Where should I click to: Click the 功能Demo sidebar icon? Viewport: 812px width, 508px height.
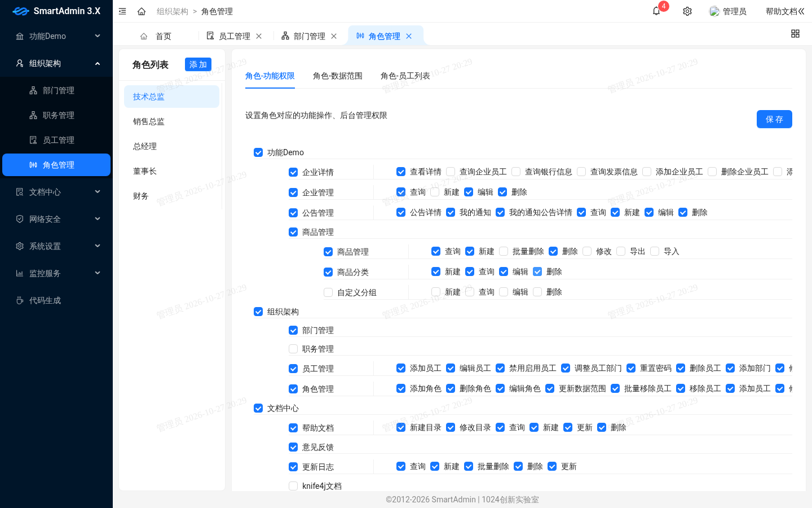(x=20, y=36)
